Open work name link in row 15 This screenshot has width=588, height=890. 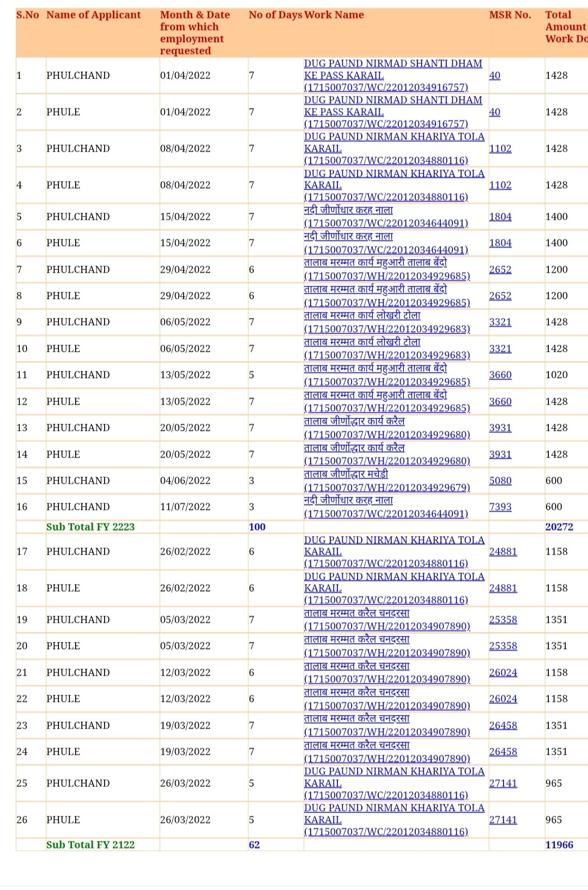[x=386, y=480]
